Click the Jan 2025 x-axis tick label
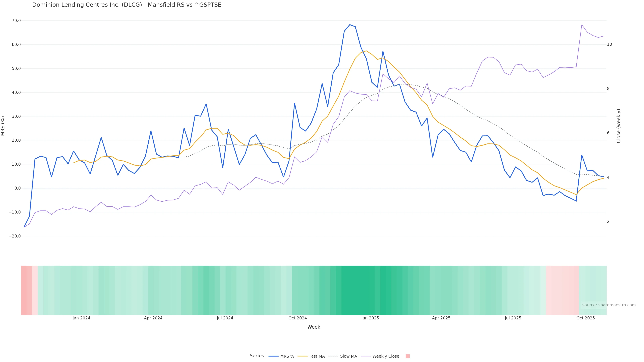Screen dimensions: 644x362 (x=370, y=318)
